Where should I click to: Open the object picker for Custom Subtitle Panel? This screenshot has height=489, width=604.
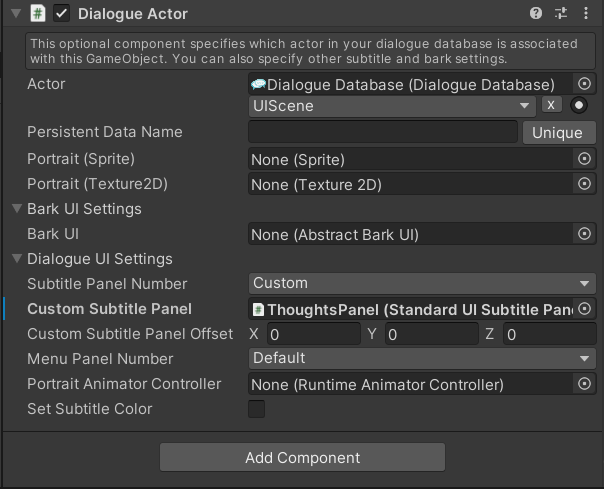coord(584,309)
